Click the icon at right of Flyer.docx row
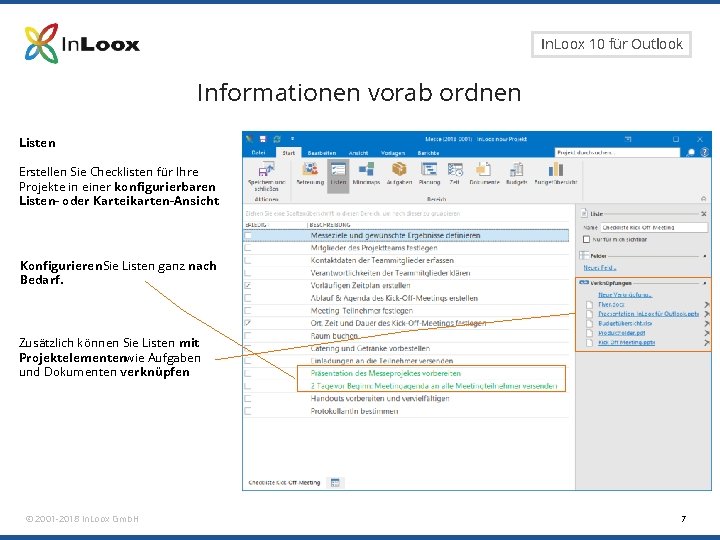This screenshot has height=540, width=720. tap(706, 304)
